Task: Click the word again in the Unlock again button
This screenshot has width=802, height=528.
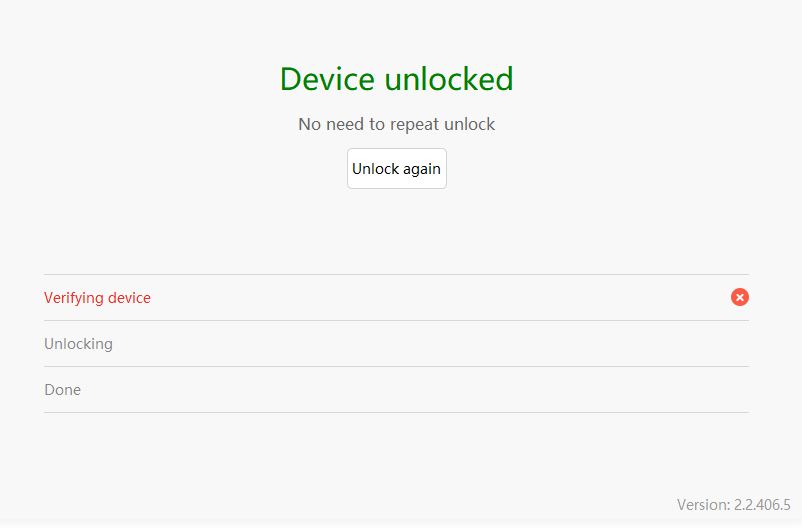Action: point(423,169)
